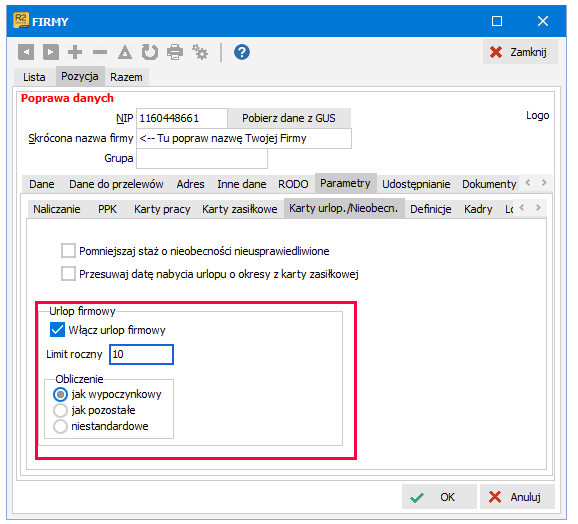Choose niestandardowe calculation option

click(x=60, y=426)
